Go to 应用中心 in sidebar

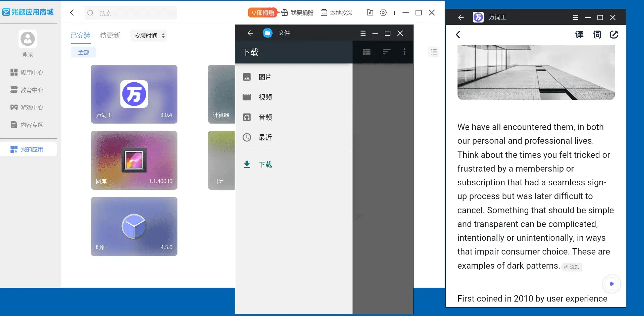pos(27,73)
